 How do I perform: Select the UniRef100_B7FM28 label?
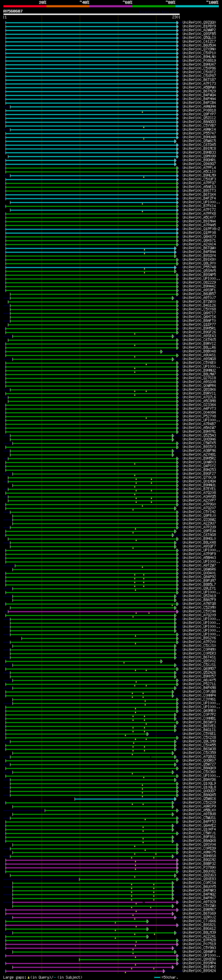(x=199, y=940)
